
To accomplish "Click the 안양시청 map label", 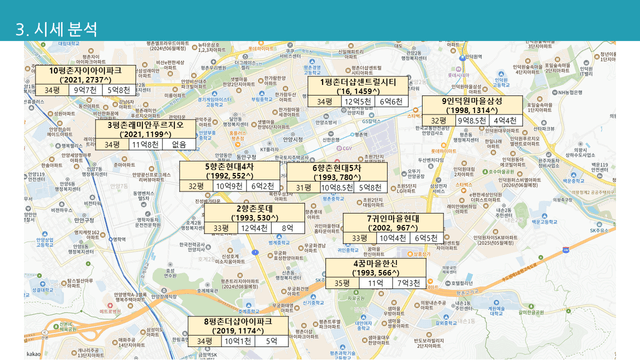I will [x=293, y=139].
